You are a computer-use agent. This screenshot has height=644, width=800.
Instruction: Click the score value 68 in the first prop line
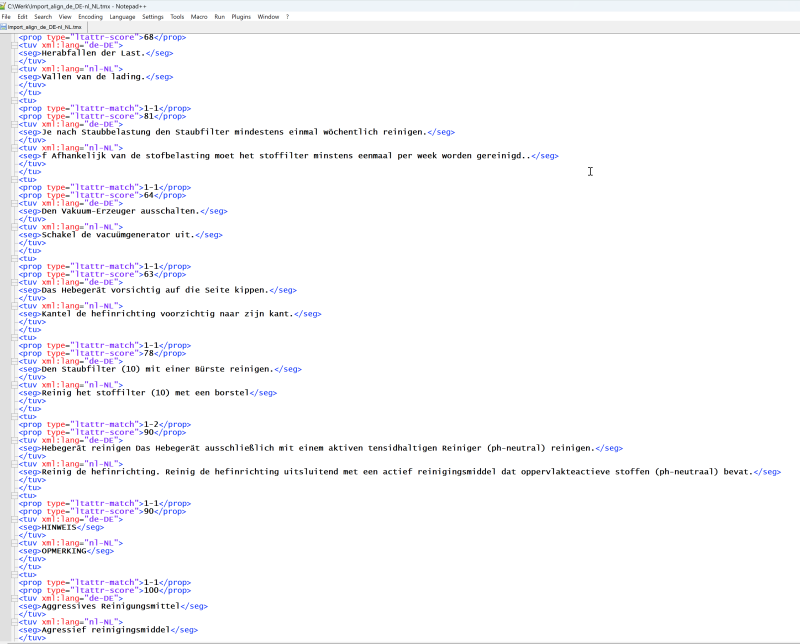pos(148,37)
